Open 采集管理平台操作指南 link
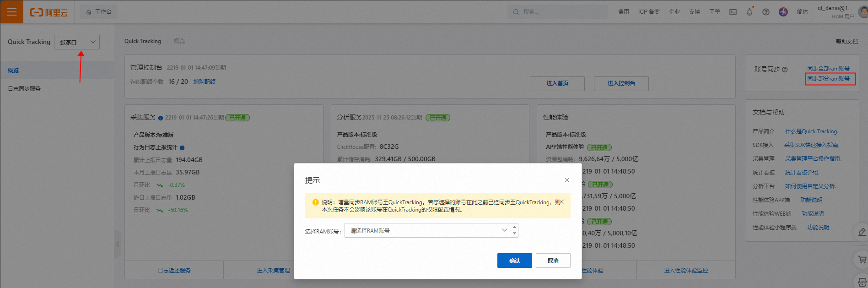This screenshot has height=288, width=868. pos(813,159)
